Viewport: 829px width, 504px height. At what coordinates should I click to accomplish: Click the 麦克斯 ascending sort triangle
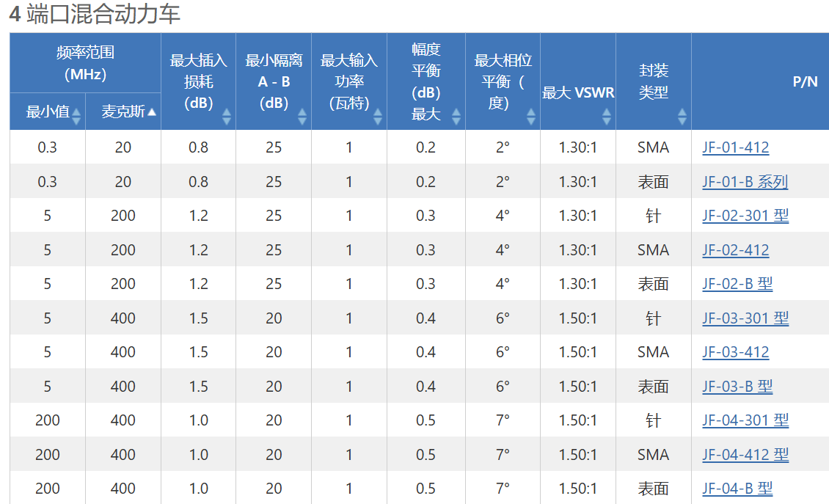[x=152, y=112]
